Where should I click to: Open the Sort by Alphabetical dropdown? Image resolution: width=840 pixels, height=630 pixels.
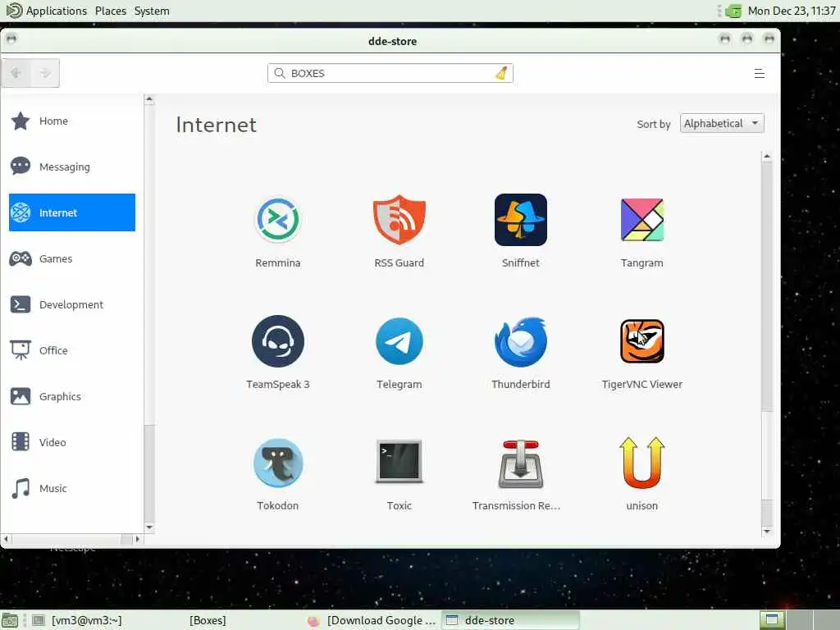[721, 123]
